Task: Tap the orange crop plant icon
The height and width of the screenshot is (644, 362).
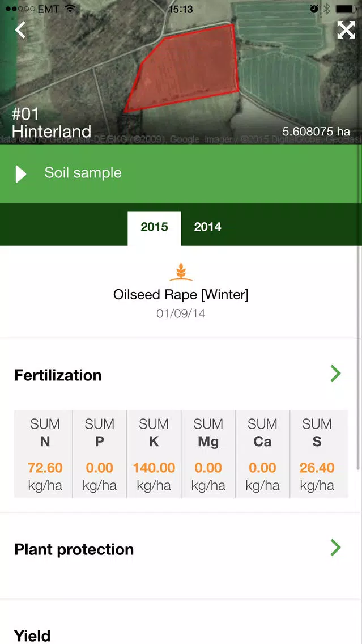Action: tap(181, 272)
